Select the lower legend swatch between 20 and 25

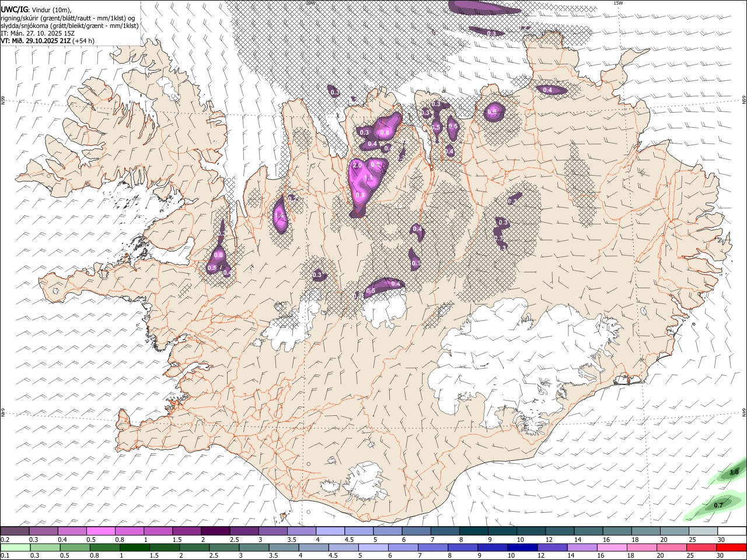[671, 547]
